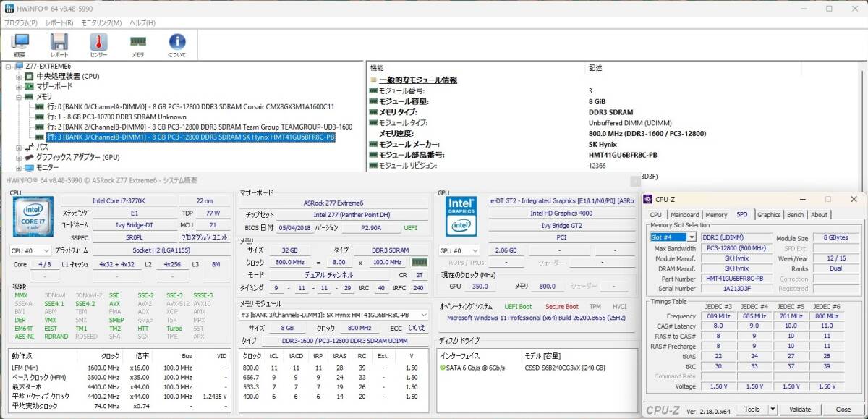Click the CPU-Z title bar icon
This screenshot has height=419, width=868.
648,199
